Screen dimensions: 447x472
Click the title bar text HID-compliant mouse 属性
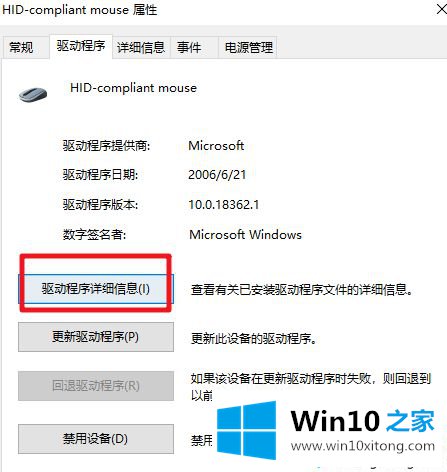(80, 10)
